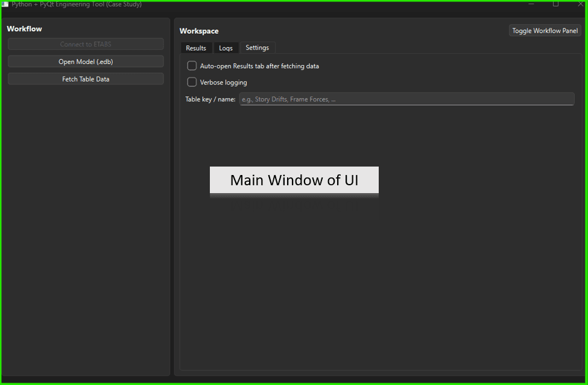Enable the Verbose logging checkbox

[192, 82]
